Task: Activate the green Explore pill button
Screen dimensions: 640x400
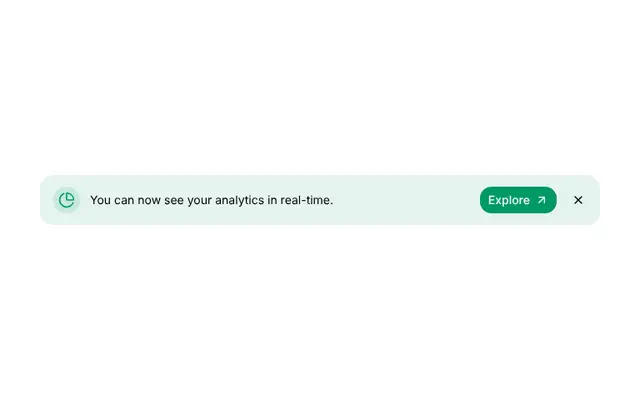Action: tap(518, 200)
